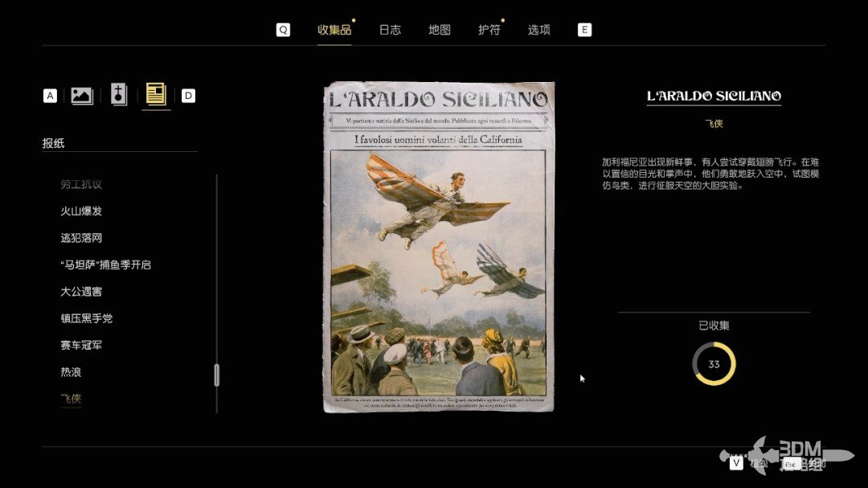Select the newspaper category icon
This screenshot has width=868, height=488.
click(156, 94)
